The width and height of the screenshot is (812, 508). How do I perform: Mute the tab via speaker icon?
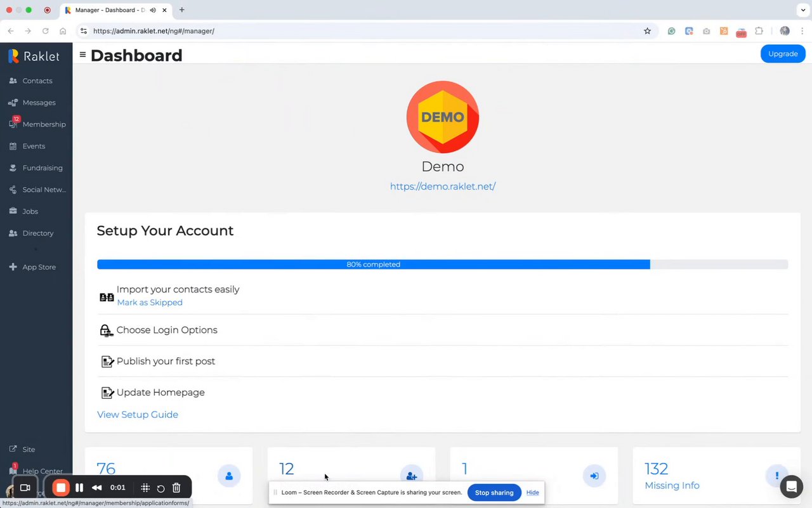pyautogui.click(x=153, y=10)
